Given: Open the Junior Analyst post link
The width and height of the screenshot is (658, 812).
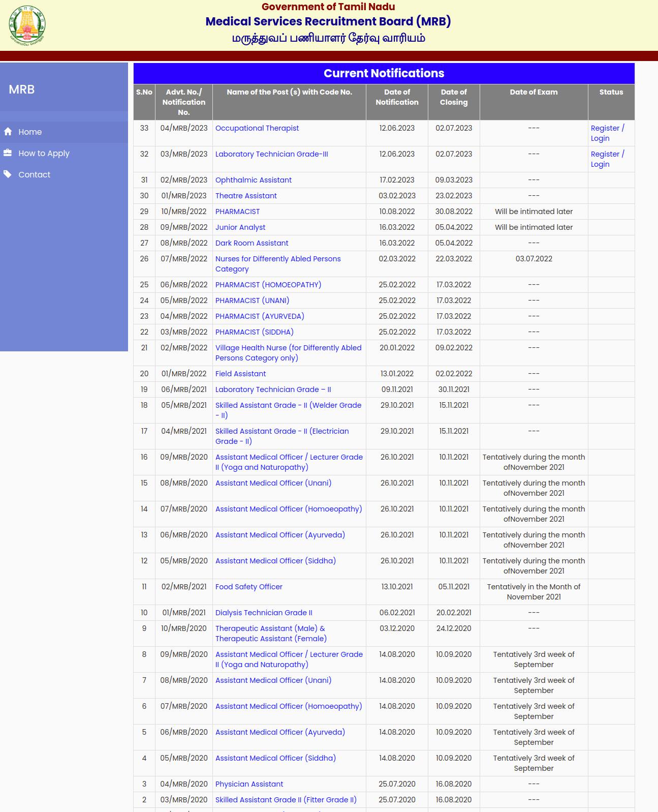Looking at the screenshot, I should click(x=240, y=227).
